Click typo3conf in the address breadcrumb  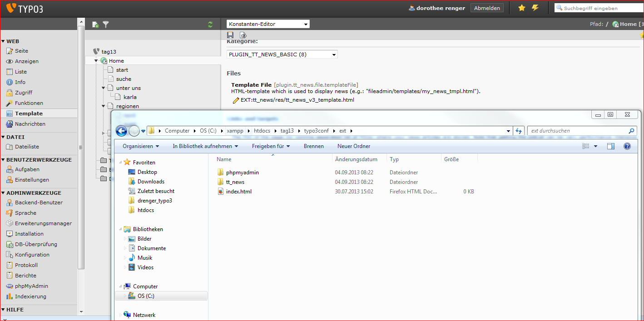click(316, 131)
